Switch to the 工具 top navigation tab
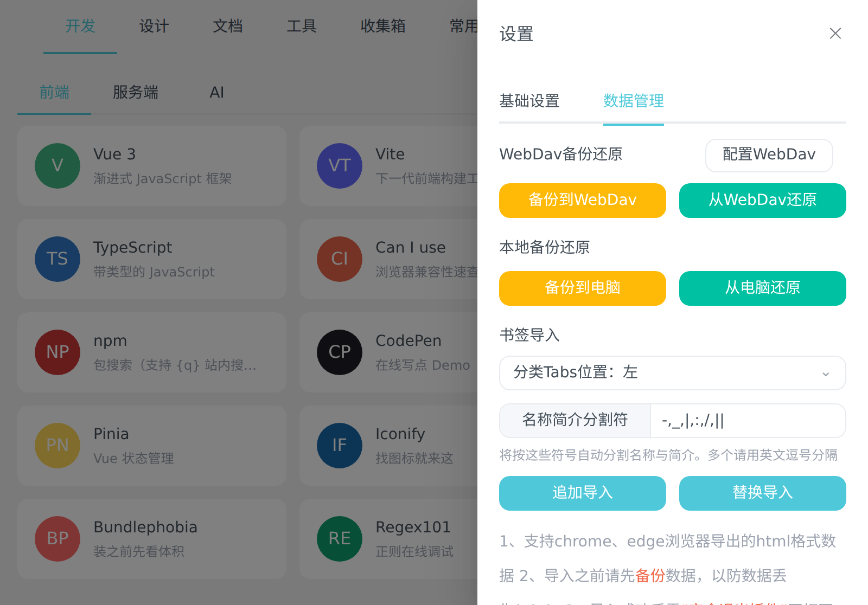Screen dimensions: 868x605 pyautogui.click(x=302, y=26)
